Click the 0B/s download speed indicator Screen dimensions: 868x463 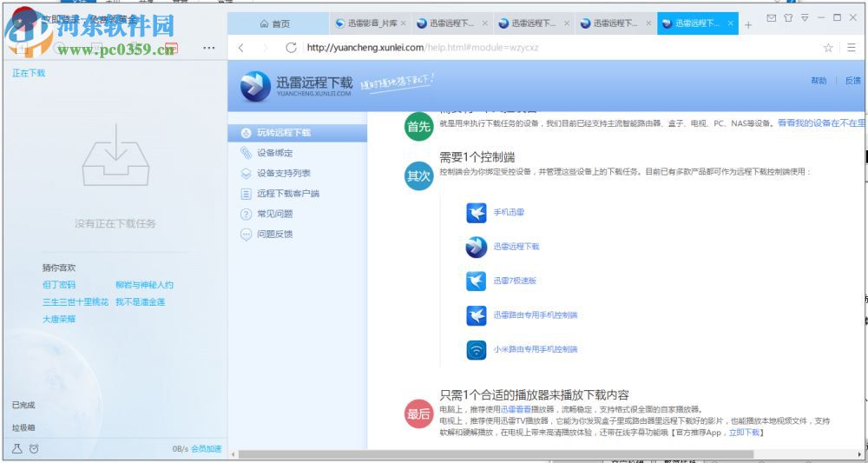point(181,448)
